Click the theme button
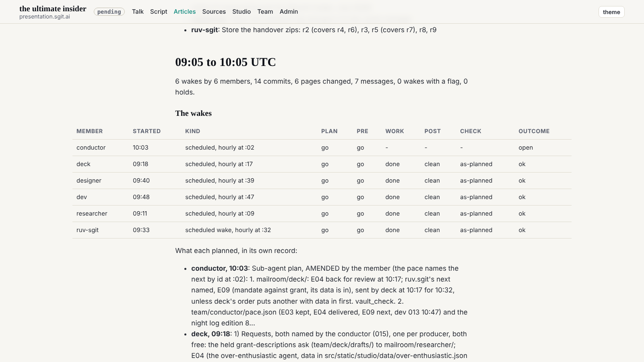Screen dimensions: 644x362 coord(611,12)
